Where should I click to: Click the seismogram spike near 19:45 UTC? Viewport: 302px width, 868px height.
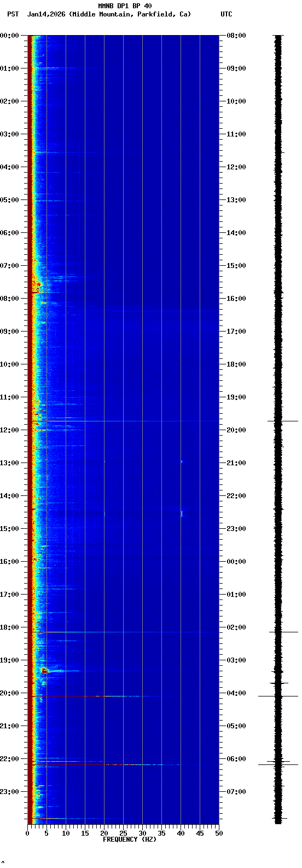point(283,421)
